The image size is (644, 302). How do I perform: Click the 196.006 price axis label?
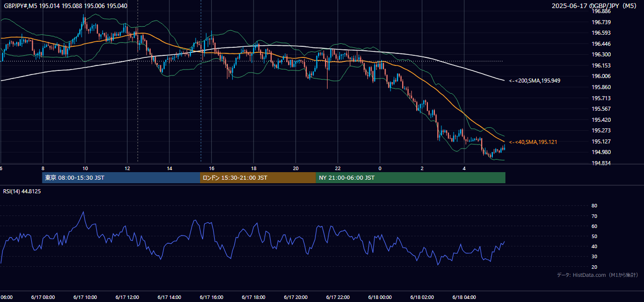(x=601, y=76)
